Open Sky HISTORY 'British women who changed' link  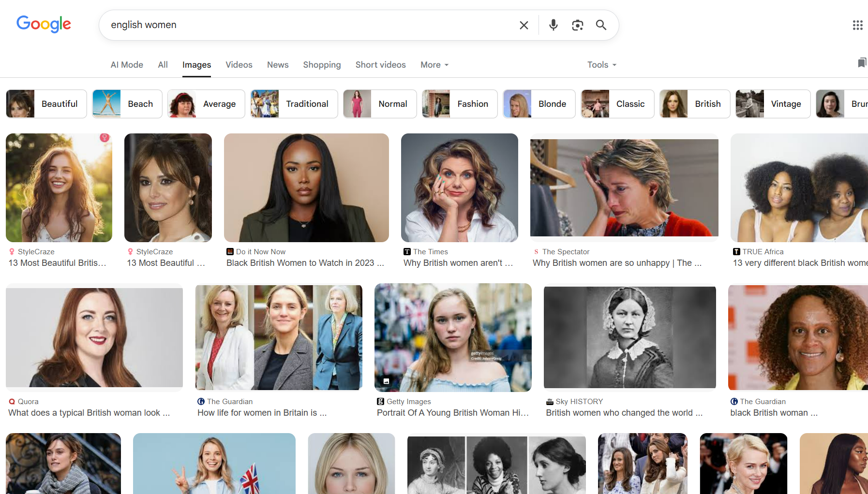[624, 413]
